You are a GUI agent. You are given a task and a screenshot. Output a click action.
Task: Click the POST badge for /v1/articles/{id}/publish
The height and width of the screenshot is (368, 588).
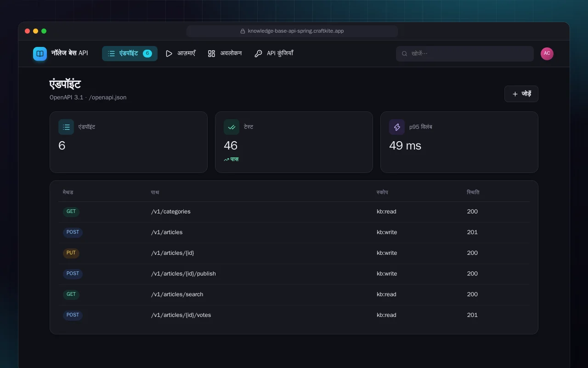73,274
